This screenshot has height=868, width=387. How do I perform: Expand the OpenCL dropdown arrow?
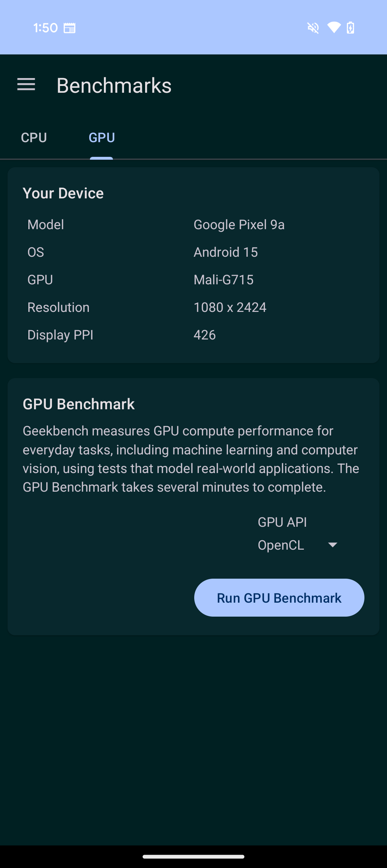click(333, 545)
